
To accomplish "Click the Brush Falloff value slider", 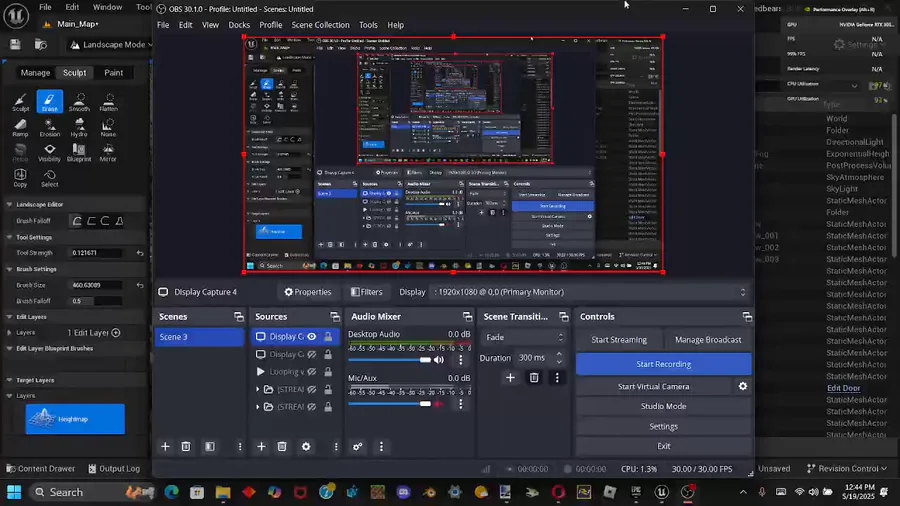I will tap(96, 301).
